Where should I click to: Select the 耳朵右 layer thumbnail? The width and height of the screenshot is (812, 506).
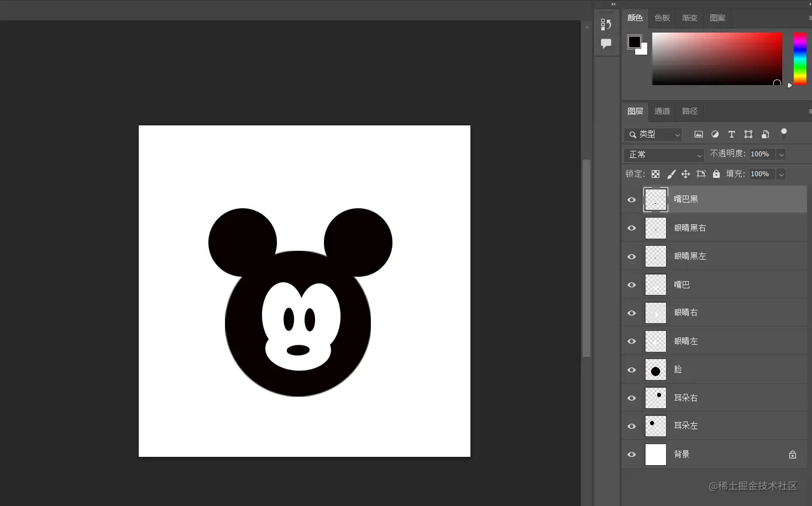point(656,398)
